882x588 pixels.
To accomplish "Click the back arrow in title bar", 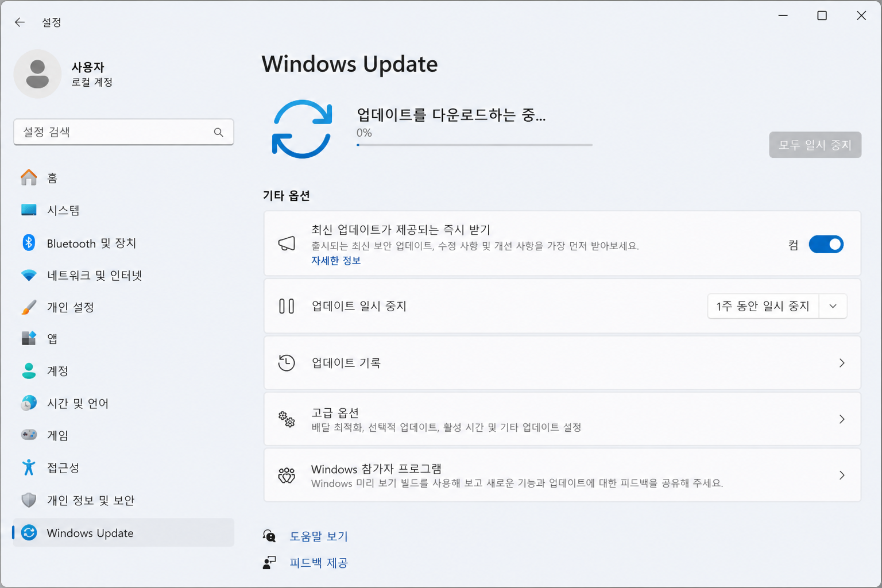I will (20, 22).
